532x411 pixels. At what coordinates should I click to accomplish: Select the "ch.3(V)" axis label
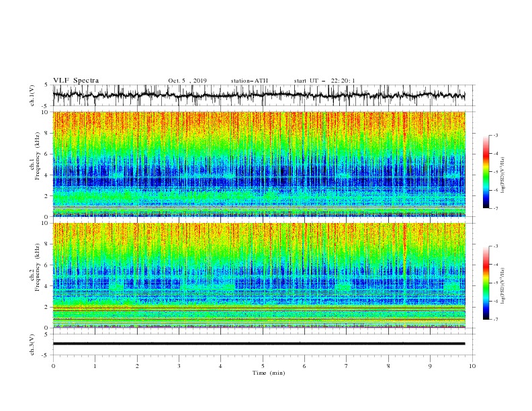(x=32, y=345)
